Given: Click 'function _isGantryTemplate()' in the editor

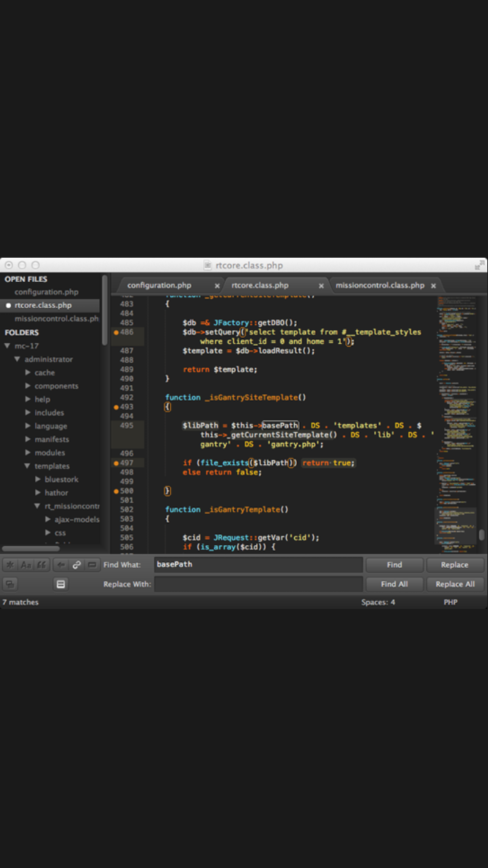Looking at the screenshot, I should coord(227,509).
